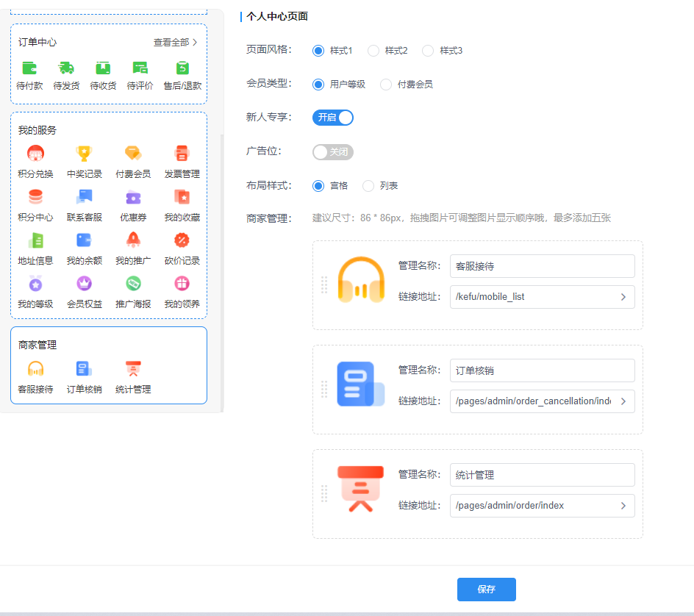694x616 pixels.
Task: Click 查看全部 in 订单中心
Action: tap(175, 43)
